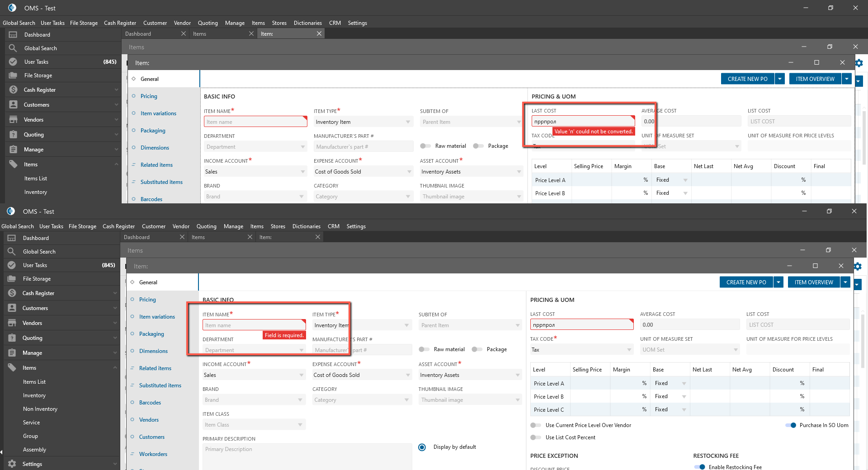Collapse the Items group in the lower sidebar
The image size is (868, 470).
tap(115, 368)
